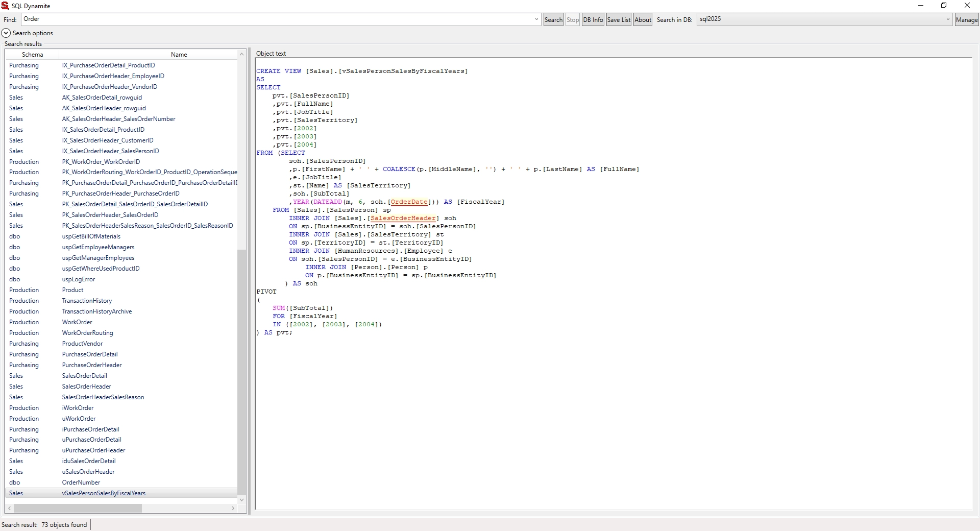Select the OrderNumber dbo result
The width and height of the screenshot is (980, 531).
click(81, 482)
